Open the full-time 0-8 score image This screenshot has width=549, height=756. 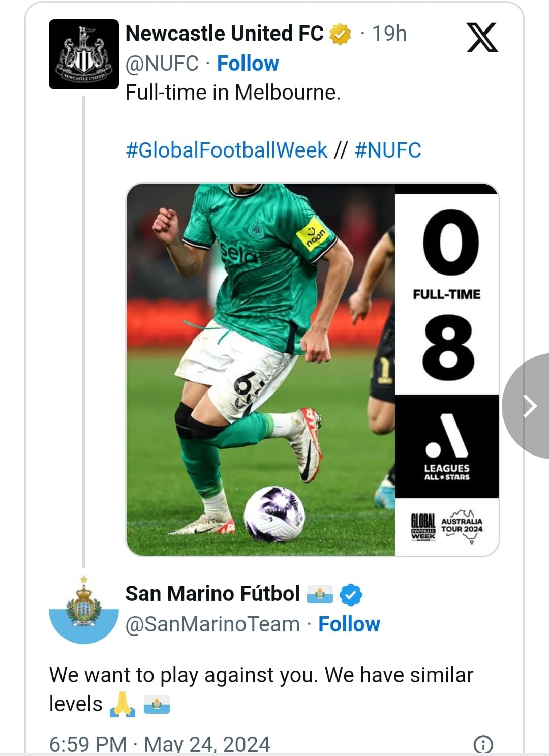coord(313,370)
